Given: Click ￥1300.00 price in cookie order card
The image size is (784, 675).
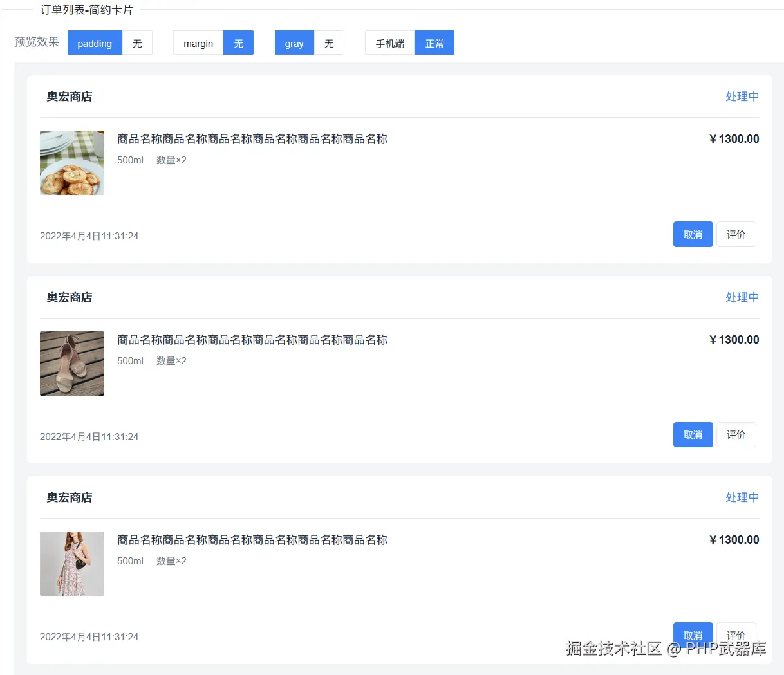Looking at the screenshot, I should [734, 139].
